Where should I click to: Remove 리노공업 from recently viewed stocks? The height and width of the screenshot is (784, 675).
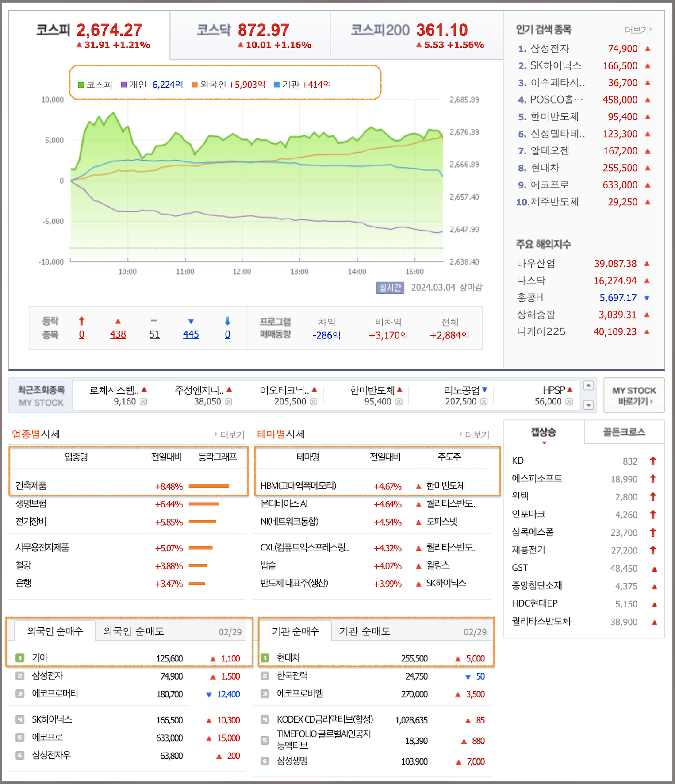[484, 402]
